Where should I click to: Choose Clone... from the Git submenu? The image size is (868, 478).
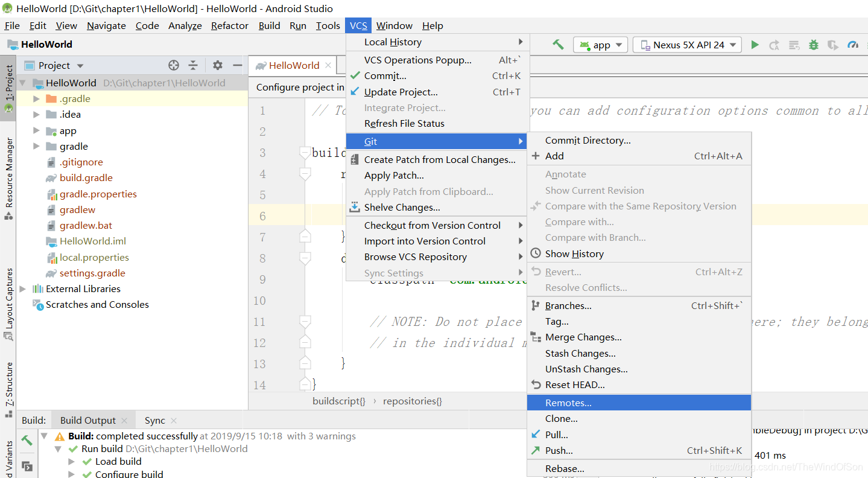coord(639,419)
